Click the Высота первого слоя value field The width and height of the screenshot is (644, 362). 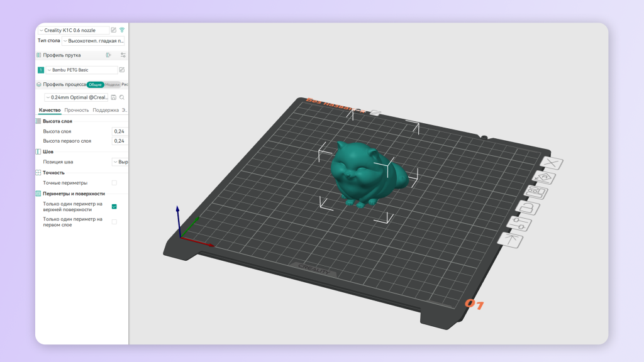click(120, 141)
